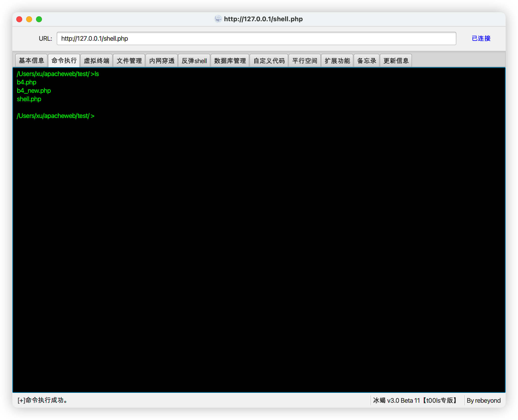Click the By rebeyond author label
The height and width of the screenshot is (420, 518).
483,400
